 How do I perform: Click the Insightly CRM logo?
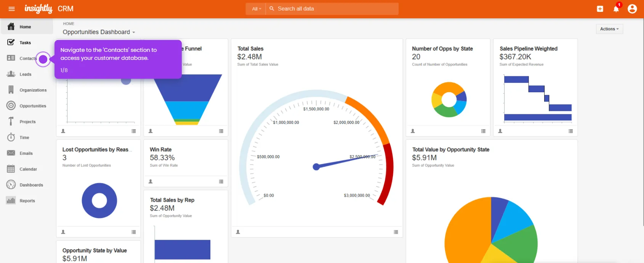tap(49, 8)
